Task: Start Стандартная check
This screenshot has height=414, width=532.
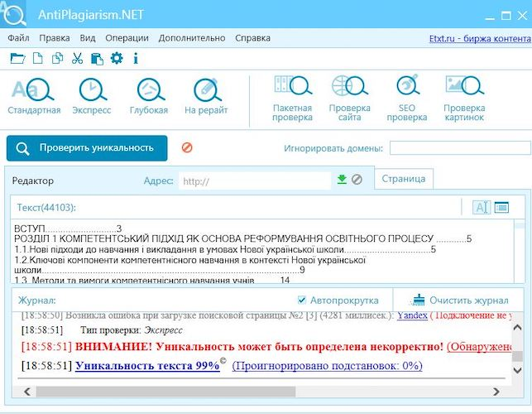Action: click(x=34, y=96)
